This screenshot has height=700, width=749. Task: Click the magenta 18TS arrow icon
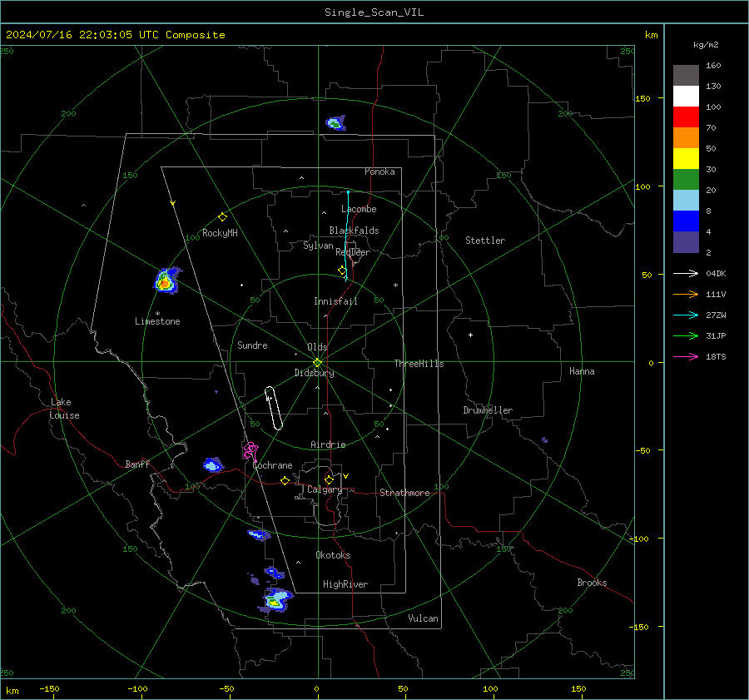click(x=686, y=356)
